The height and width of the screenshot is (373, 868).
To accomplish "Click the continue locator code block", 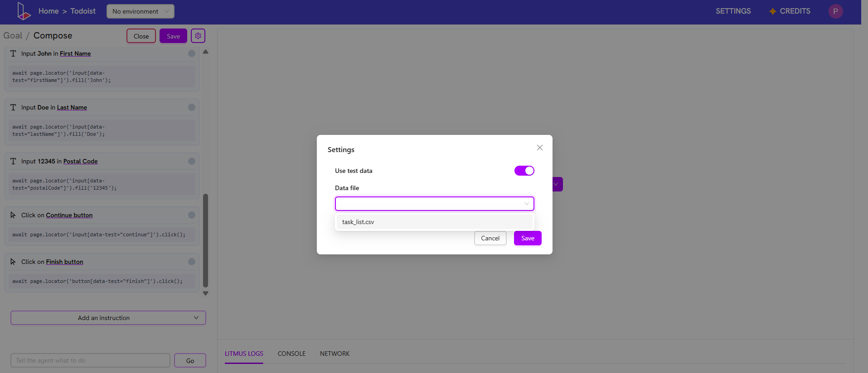I will click(102, 234).
